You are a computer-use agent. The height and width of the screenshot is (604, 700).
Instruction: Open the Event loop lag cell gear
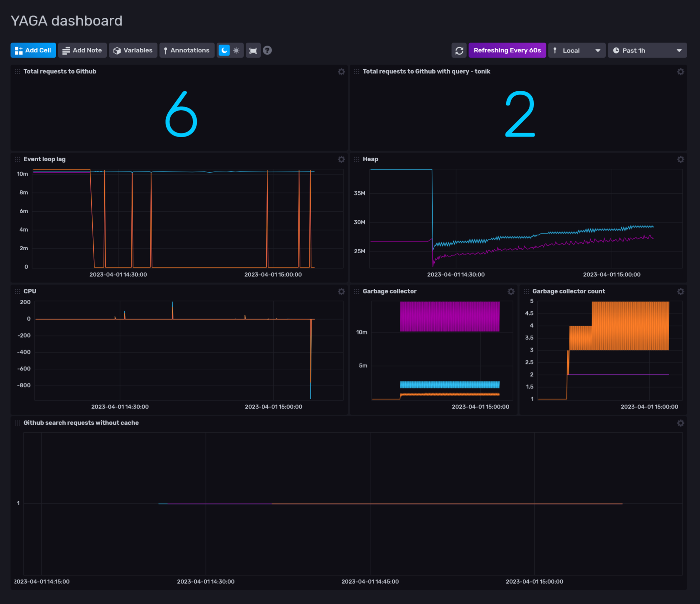tap(341, 159)
